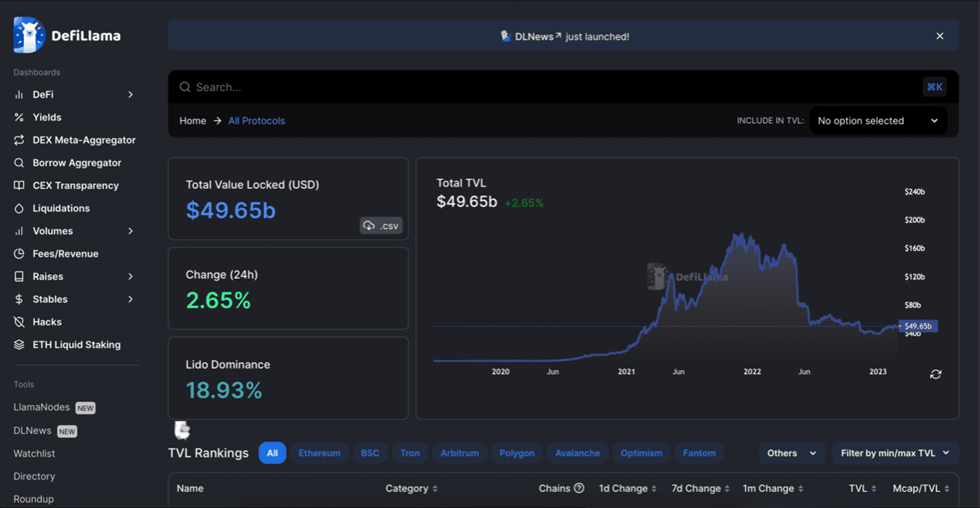This screenshot has width=980, height=508.
Task: Click the Command-K shortcut badge
Action: click(x=934, y=87)
